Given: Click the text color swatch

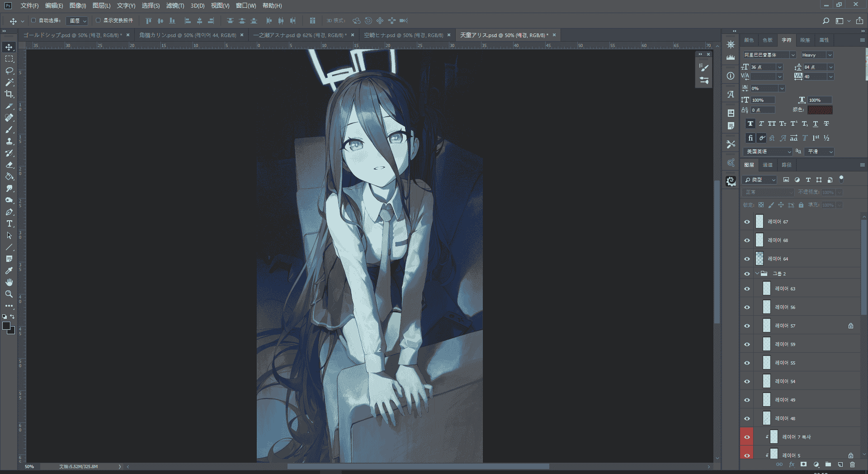Looking at the screenshot, I should [820, 110].
